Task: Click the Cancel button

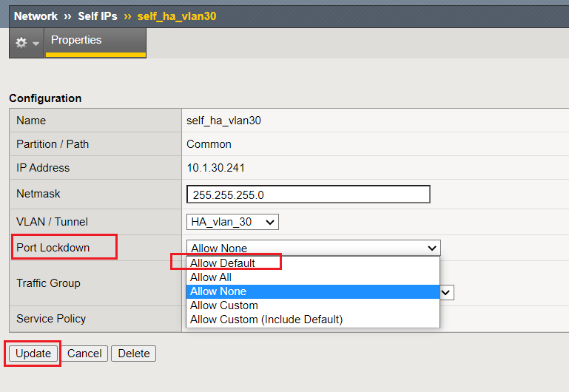Action: point(84,354)
